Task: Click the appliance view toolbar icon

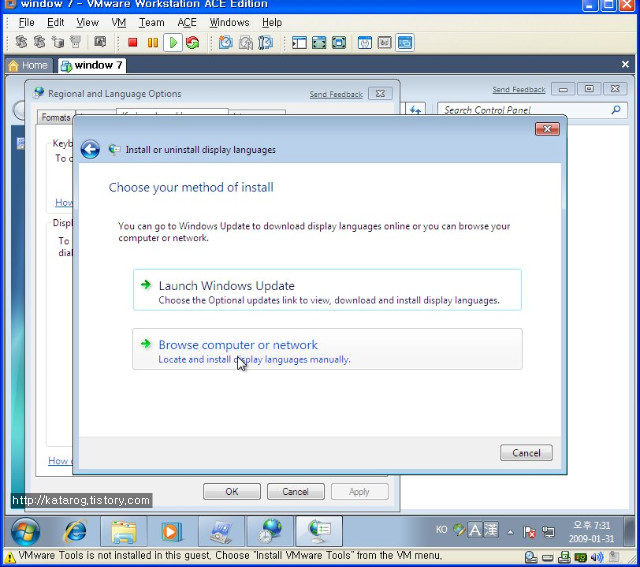Action: pos(384,42)
